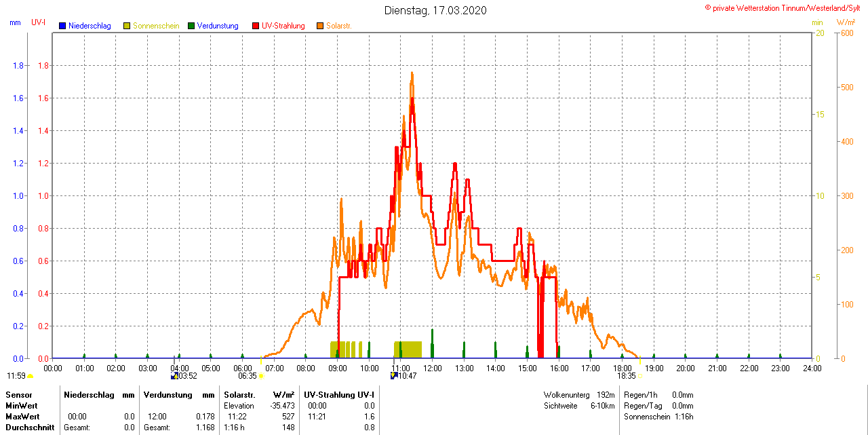
Task: Click the green Verdunstung legend swatch
Action: [x=191, y=26]
